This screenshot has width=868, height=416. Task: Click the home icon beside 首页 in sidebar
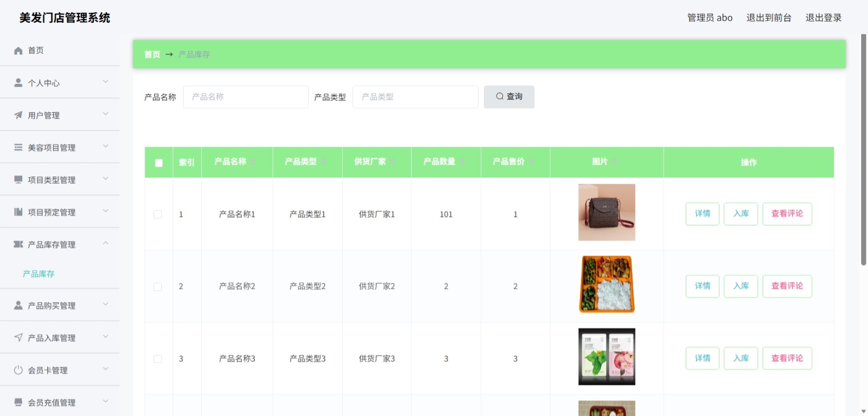pos(18,51)
